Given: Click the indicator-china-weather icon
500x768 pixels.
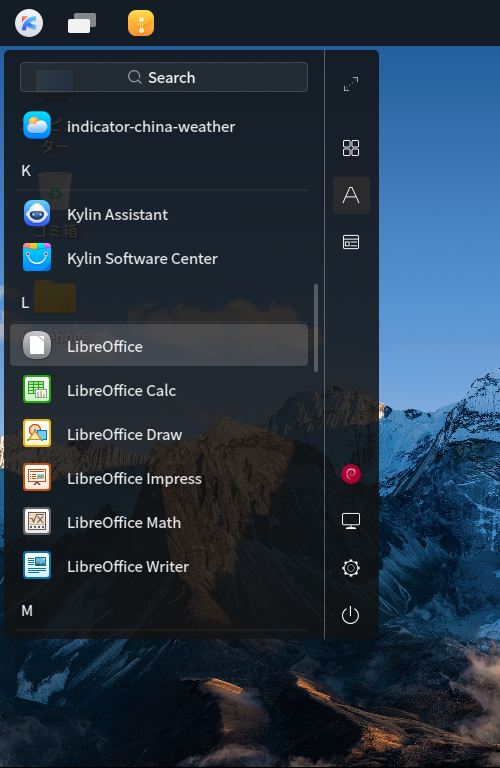Looking at the screenshot, I should pyautogui.click(x=37, y=125).
